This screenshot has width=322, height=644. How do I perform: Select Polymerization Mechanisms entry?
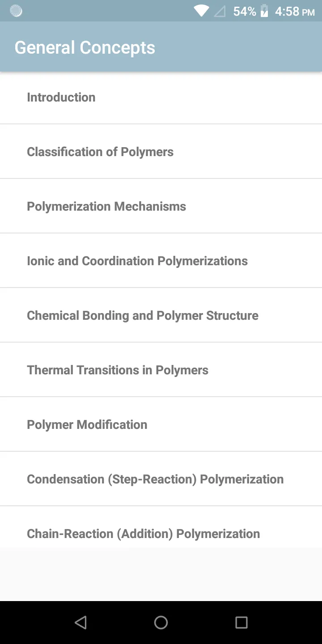161,206
